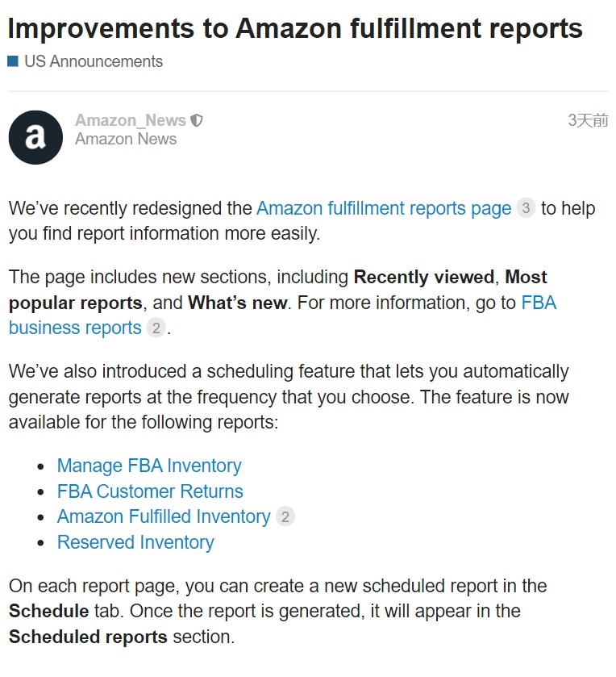Open the Manage FBA Inventory link
616x677 pixels.
[x=149, y=466]
